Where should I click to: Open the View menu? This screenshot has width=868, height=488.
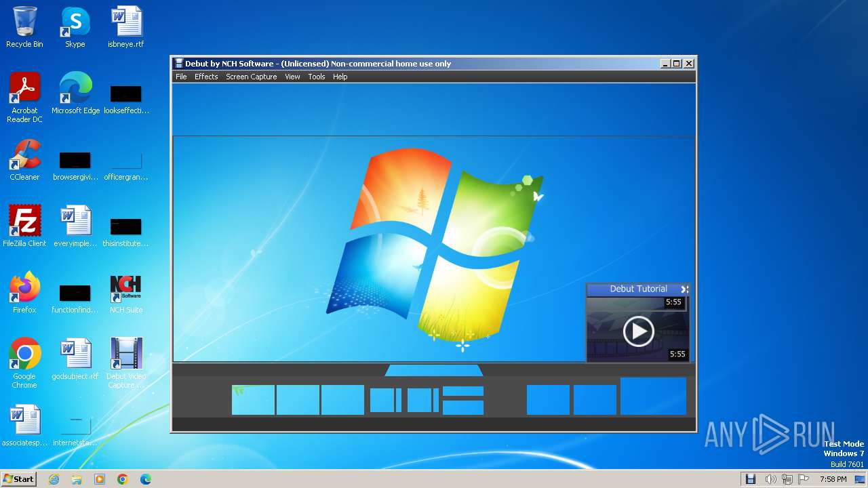[x=292, y=77]
